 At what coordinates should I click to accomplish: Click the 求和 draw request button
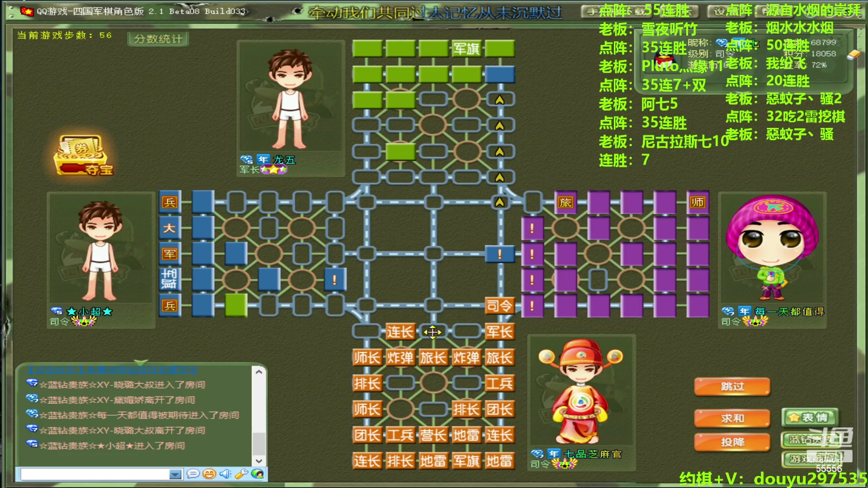click(x=732, y=418)
